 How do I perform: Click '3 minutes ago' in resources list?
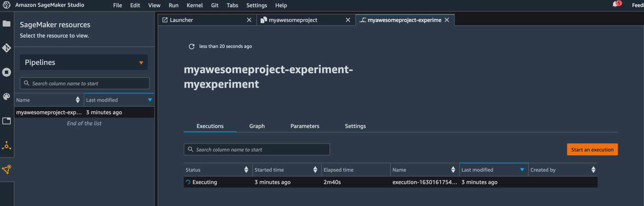tap(104, 112)
